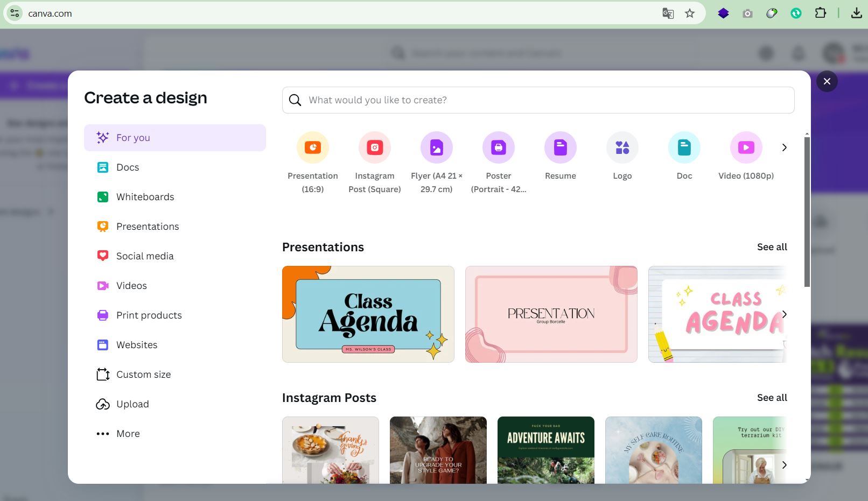The image size is (868, 501).
Task: Open the Presentations category in the sidebar
Action: pos(175,227)
